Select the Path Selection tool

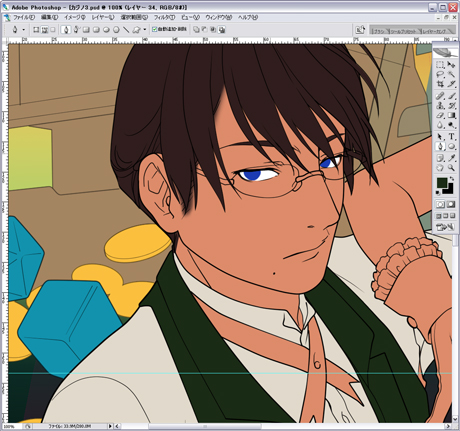point(440,136)
